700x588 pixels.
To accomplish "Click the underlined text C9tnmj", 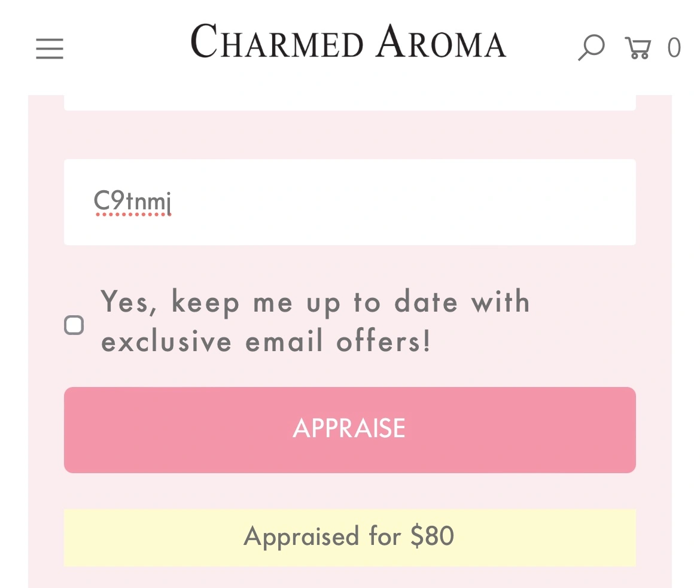I will 133,202.
